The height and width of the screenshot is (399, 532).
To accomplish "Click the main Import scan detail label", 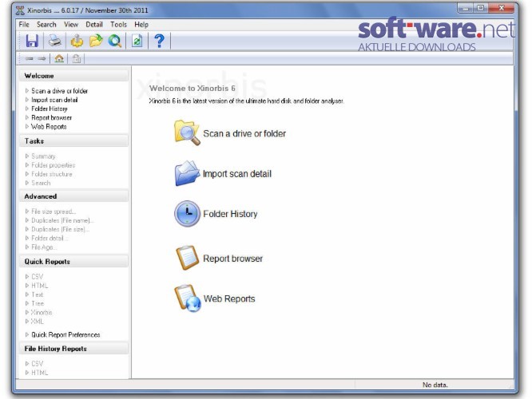I will [236, 174].
